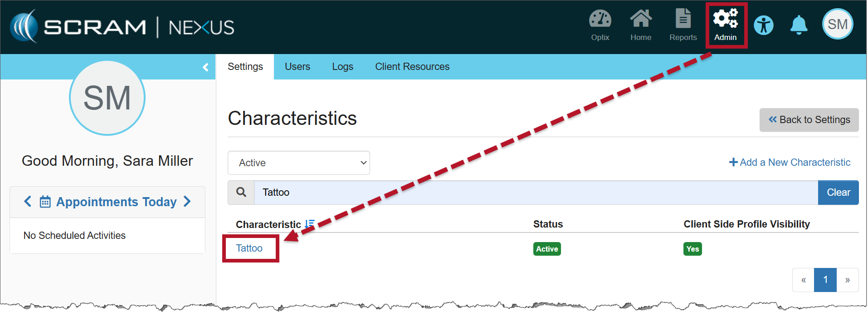Click the search field containing Tattoo
Viewport: 868px width, 317px height.
(x=535, y=193)
